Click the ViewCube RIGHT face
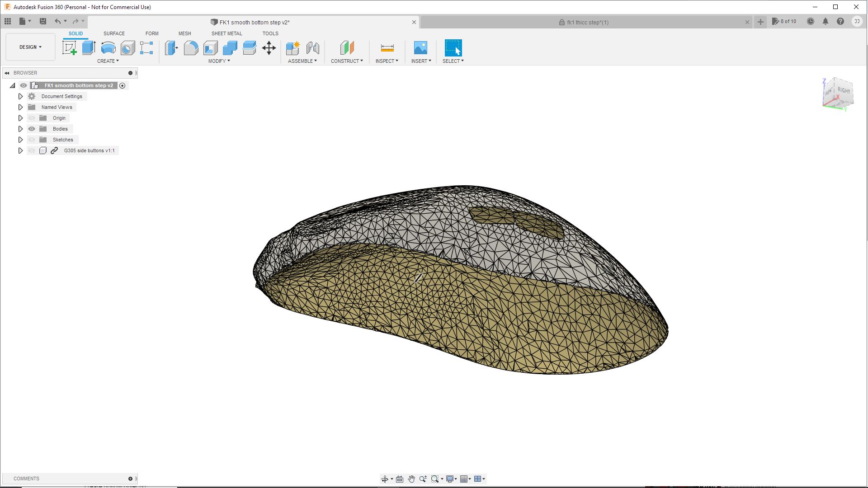Screen dimensions: 868x488 tap(843, 91)
